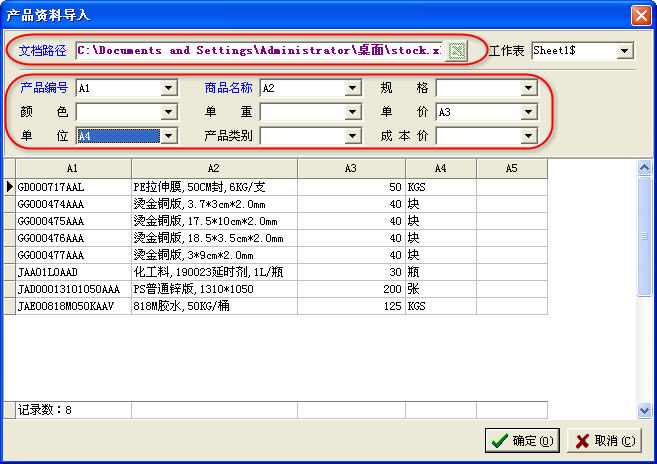Click the vertical scrollbar thumb
The height and width of the screenshot is (464, 657).
pos(644,237)
